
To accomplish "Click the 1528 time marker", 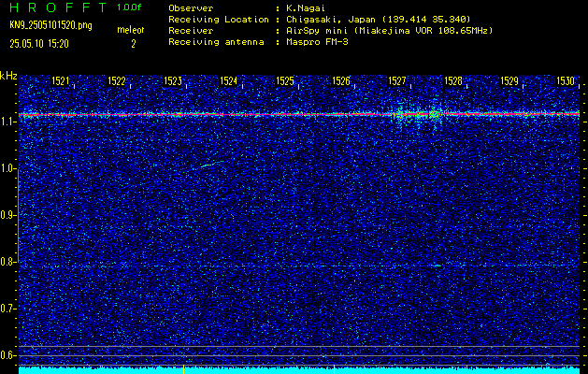I will (x=453, y=81).
